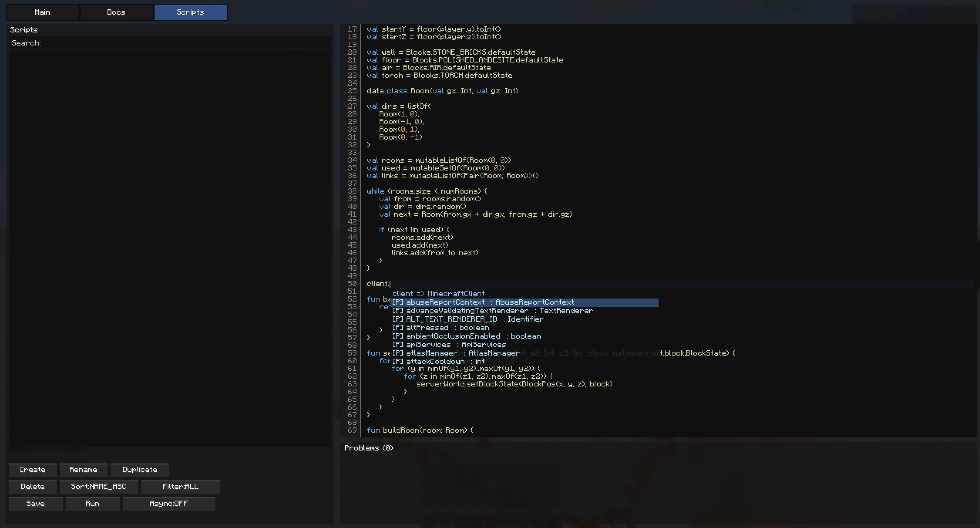This screenshot has width=980, height=528.
Task: Click 'client => MinecraftClient' hint text
Action: 439,294
